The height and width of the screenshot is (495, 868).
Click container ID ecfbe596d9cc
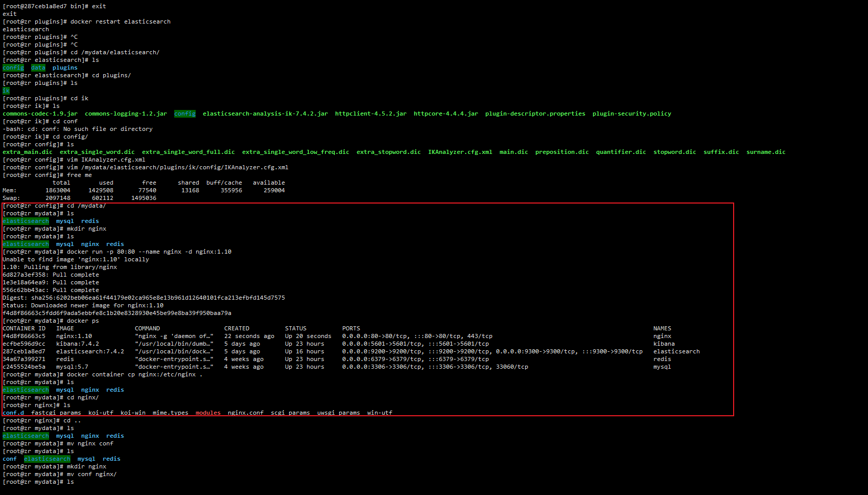click(24, 344)
